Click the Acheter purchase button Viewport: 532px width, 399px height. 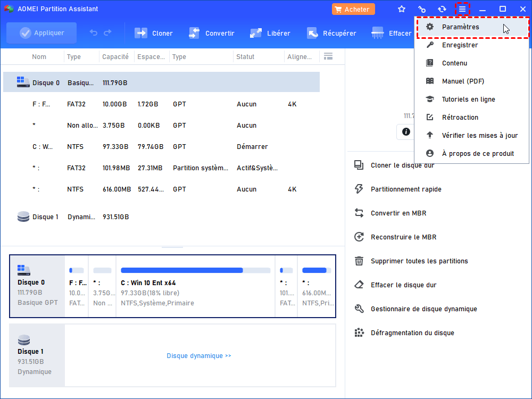click(x=353, y=9)
